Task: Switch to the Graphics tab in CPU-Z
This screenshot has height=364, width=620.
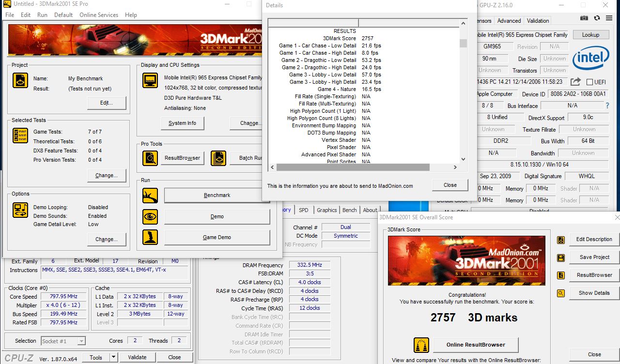Action: pyautogui.click(x=326, y=210)
